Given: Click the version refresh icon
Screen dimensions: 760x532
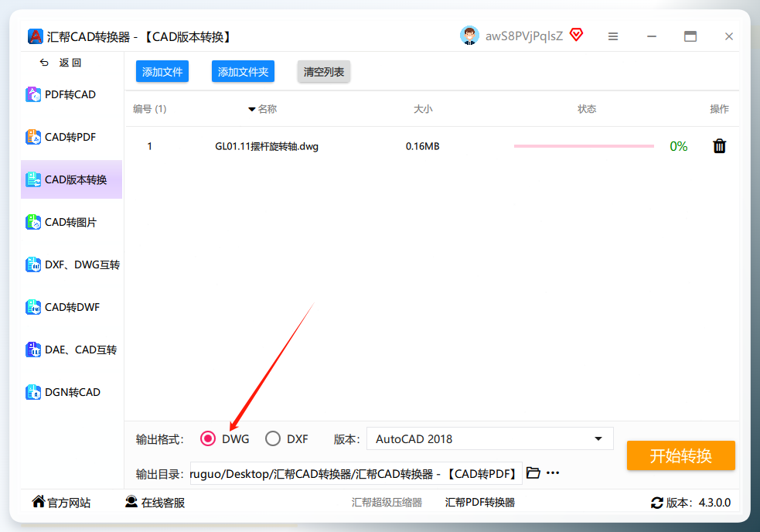Looking at the screenshot, I should [x=656, y=503].
